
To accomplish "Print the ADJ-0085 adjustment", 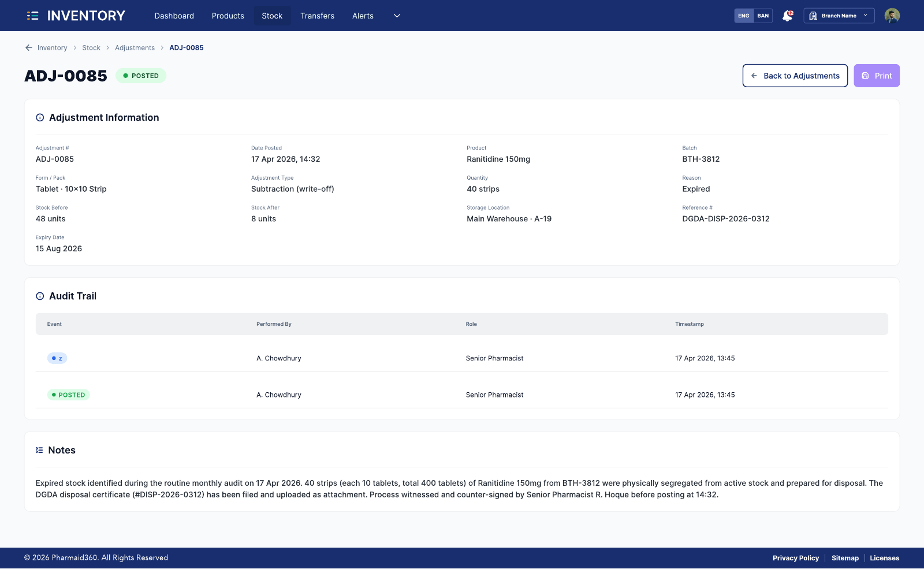I will [876, 76].
